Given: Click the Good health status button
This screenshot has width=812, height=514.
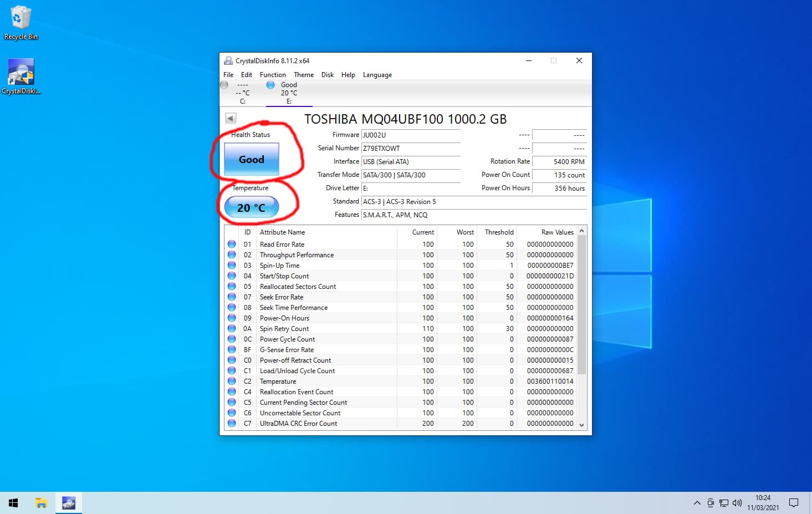Looking at the screenshot, I should 252,159.
